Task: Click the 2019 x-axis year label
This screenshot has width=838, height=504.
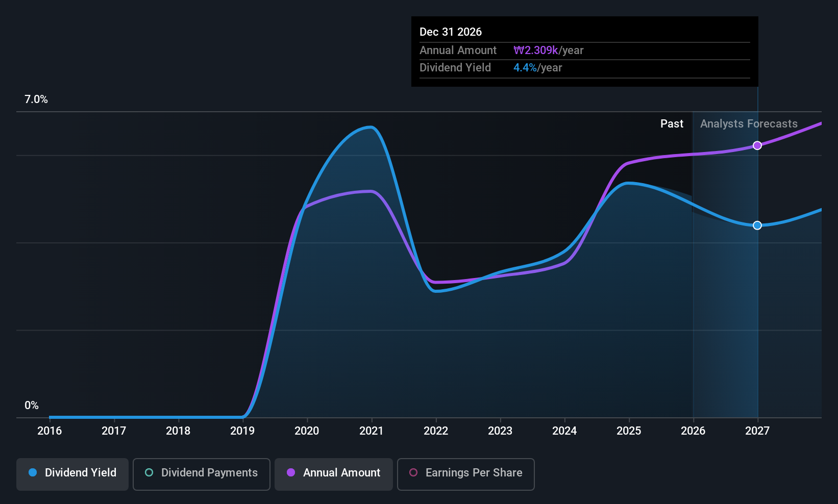Action: click(x=242, y=431)
